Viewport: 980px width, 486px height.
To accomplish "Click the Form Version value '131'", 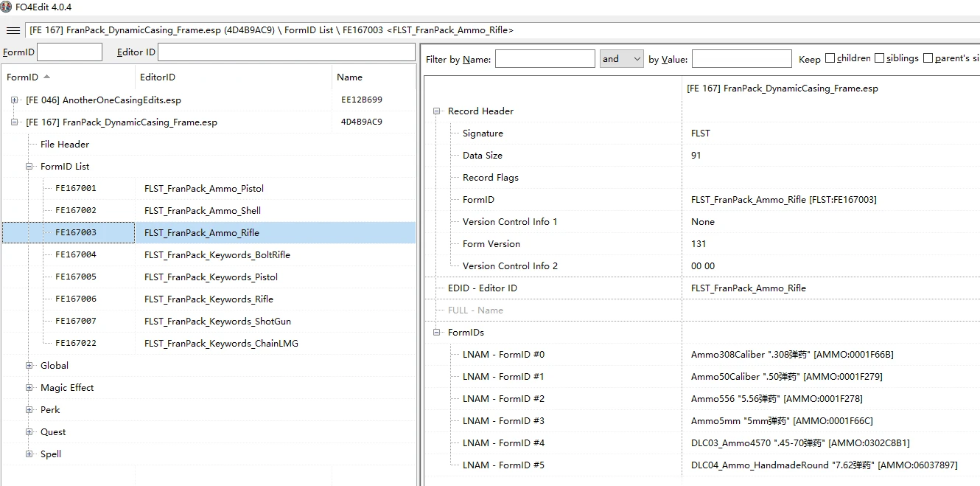I will [x=699, y=243].
